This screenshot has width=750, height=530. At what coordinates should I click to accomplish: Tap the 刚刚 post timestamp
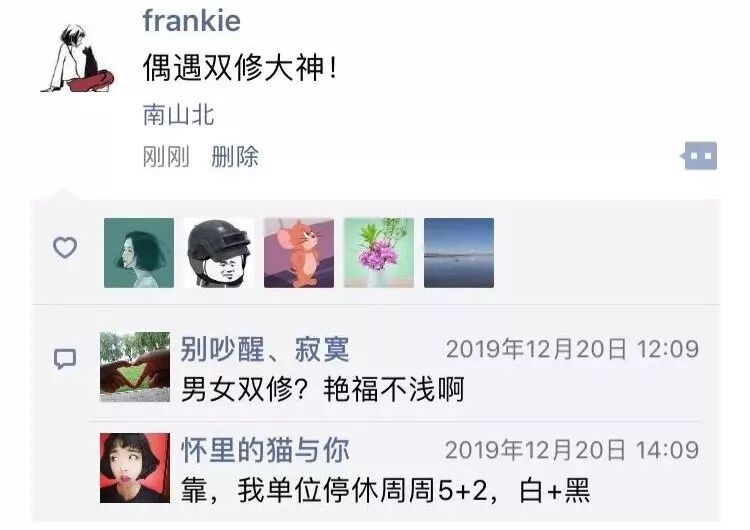[x=166, y=157]
